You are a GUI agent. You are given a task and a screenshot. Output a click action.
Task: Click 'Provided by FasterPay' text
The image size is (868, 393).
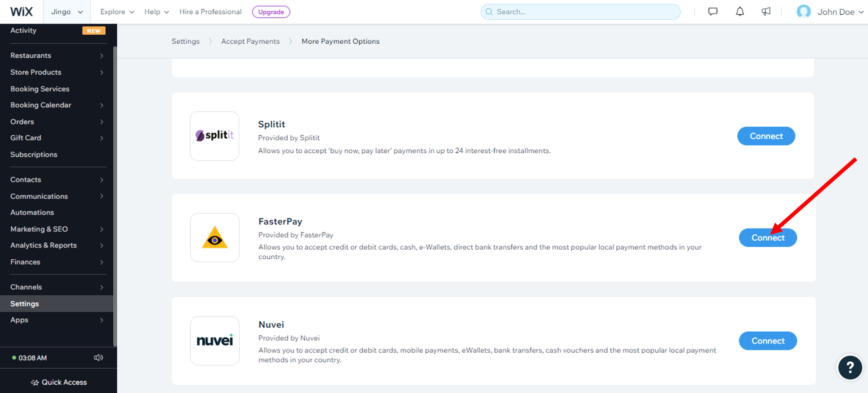pyautogui.click(x=296, y=235)
